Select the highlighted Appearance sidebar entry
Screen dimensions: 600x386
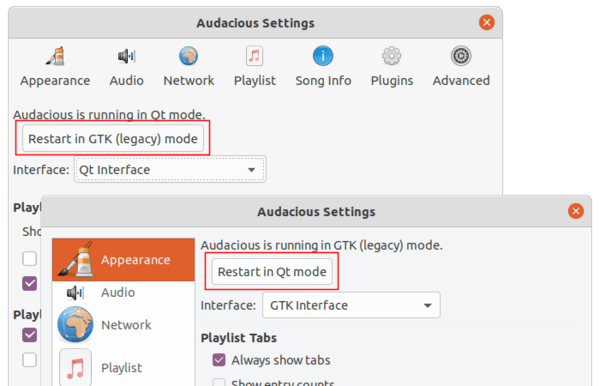[x=123, y=260]
